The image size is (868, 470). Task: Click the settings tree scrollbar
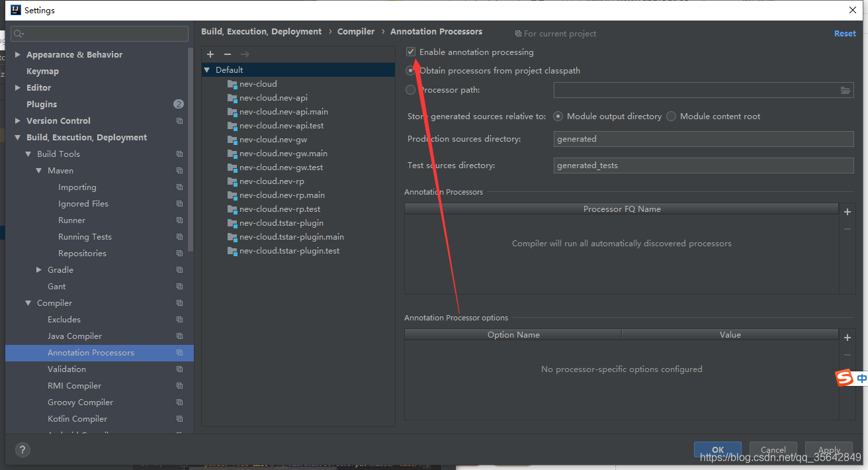pos(191,149)
